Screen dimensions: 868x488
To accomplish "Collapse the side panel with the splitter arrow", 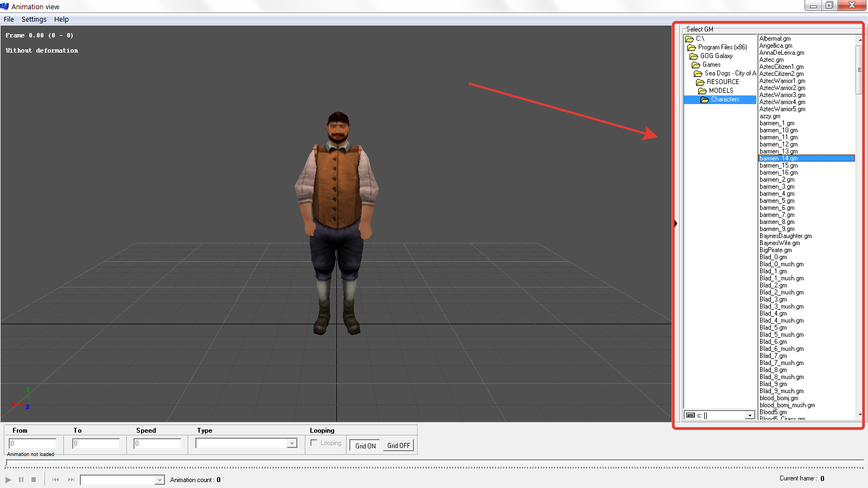I will tap(675, 223).
